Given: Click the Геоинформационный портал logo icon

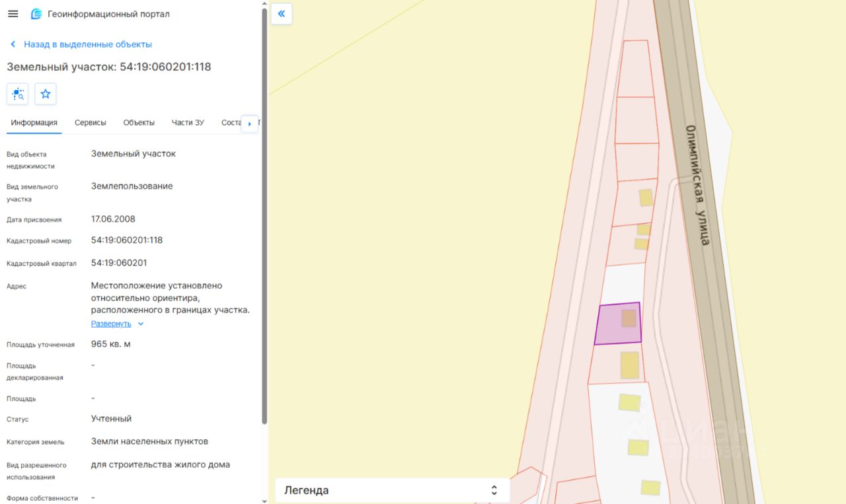Looking at the screenshot, I should coord(36,14).
